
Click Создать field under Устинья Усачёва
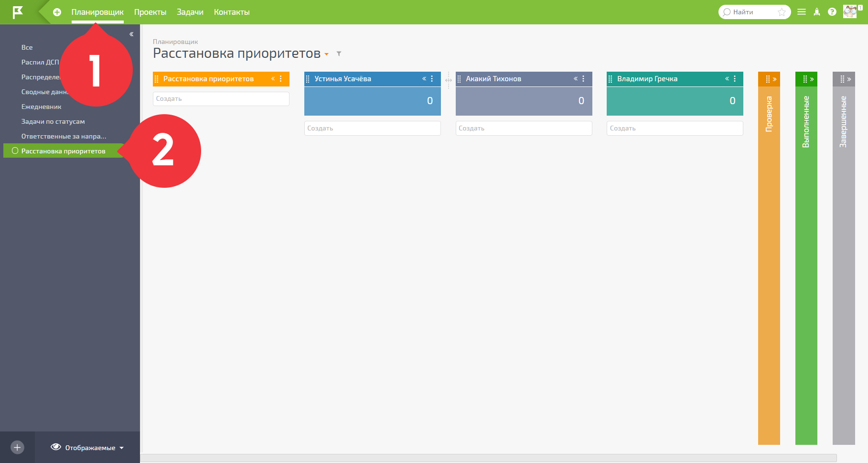coord(373,129)
